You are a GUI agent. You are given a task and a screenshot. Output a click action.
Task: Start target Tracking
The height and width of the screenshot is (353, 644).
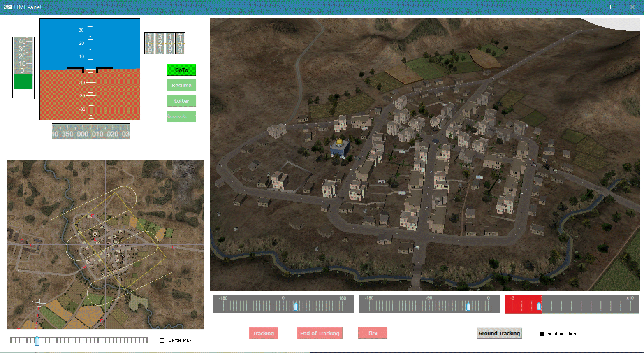pos(263,333)
